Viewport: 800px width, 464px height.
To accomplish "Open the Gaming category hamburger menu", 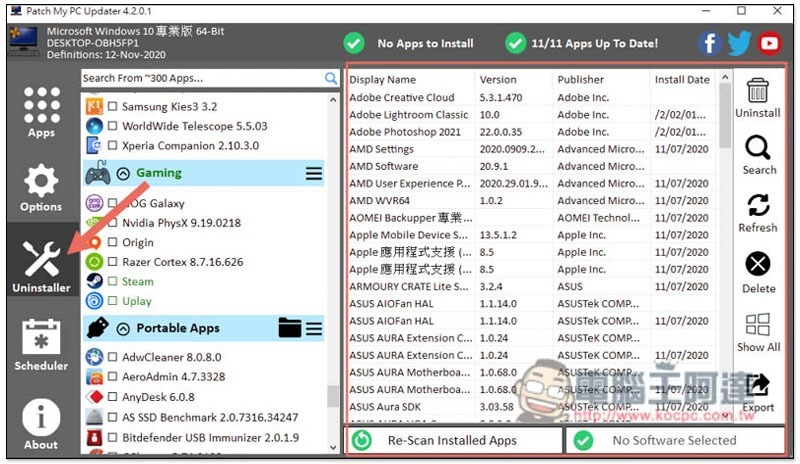I will 314,174.
